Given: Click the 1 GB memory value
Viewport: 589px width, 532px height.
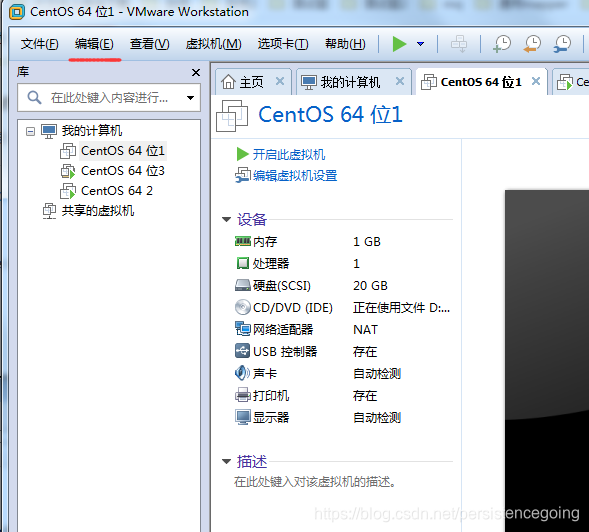Looking at the screenshot, I should pyautogui.click(x=367, y=242).
